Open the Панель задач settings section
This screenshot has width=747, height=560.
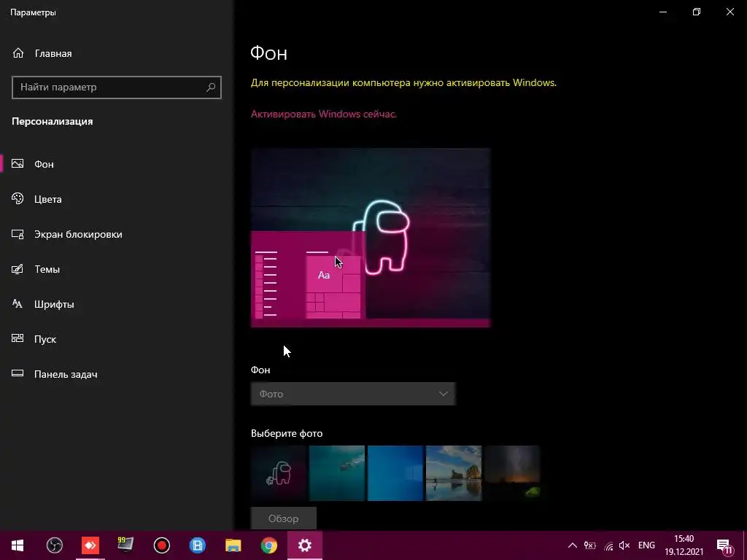[x=116, y=374]
